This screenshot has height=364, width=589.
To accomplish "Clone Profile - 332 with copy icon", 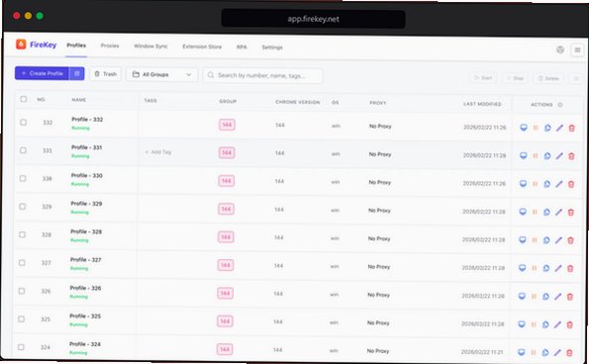I will 547,128.
